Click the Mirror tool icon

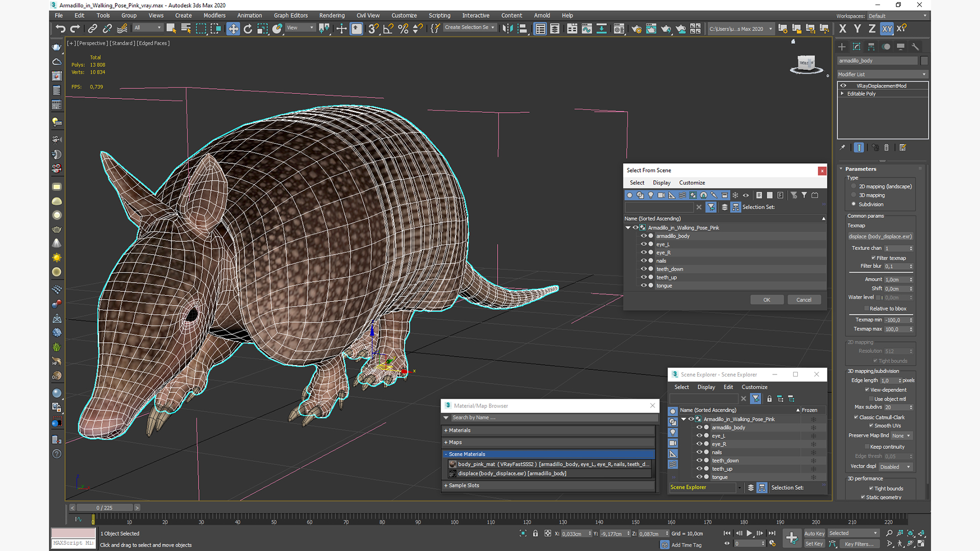point(507,29)
